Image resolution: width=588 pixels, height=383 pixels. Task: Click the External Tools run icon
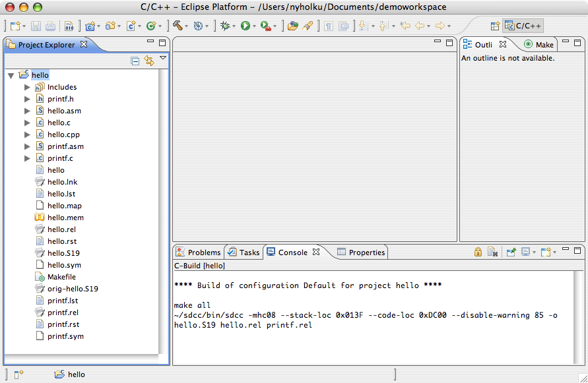coord(266,26)
